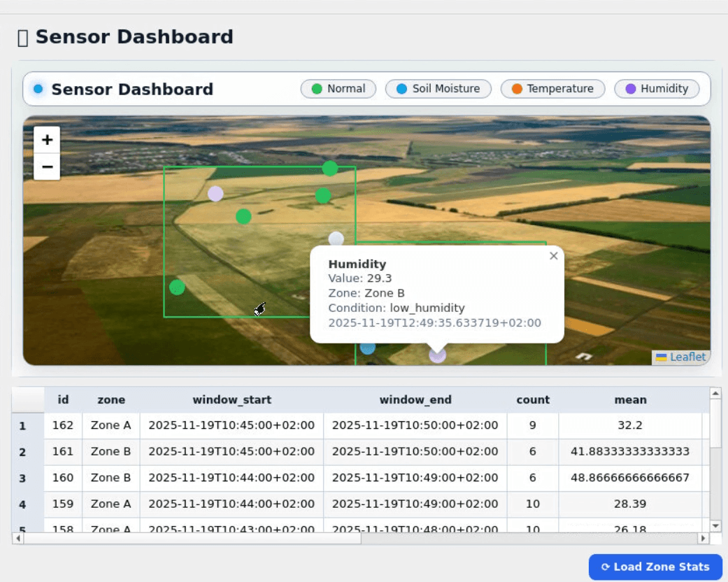Toggle the Temperature legend filter

pyautogui.click(x=552, y=89)
